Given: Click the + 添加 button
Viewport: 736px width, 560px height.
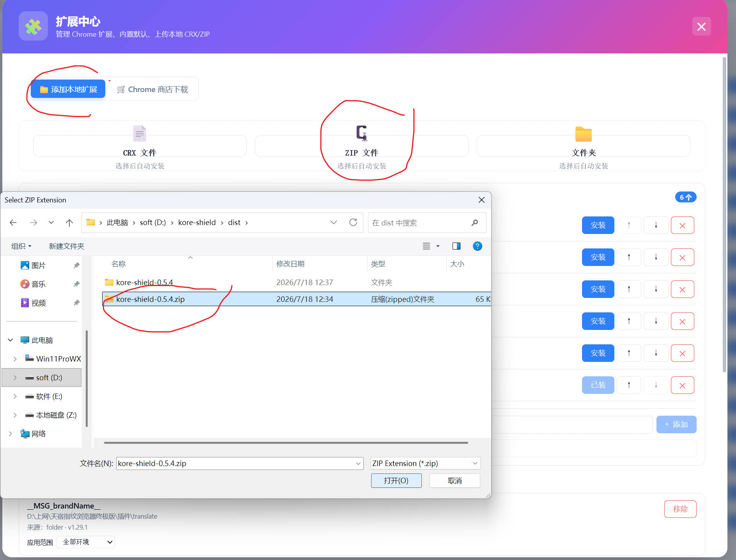Looking at the screenshot, I should pos(676,424).
